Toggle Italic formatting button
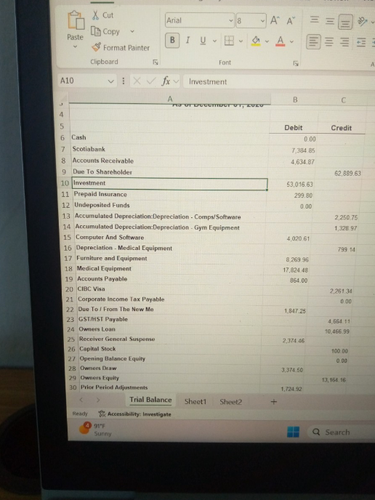The height and width of the screenshot is (500, 375). click(188, 40)
